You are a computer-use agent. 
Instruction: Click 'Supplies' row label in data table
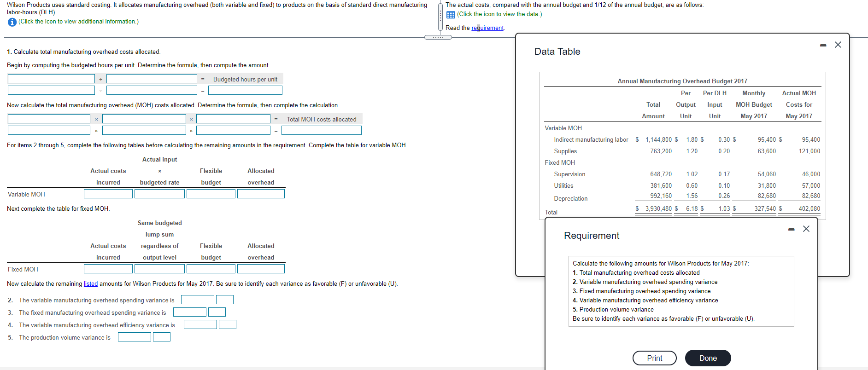565,151
